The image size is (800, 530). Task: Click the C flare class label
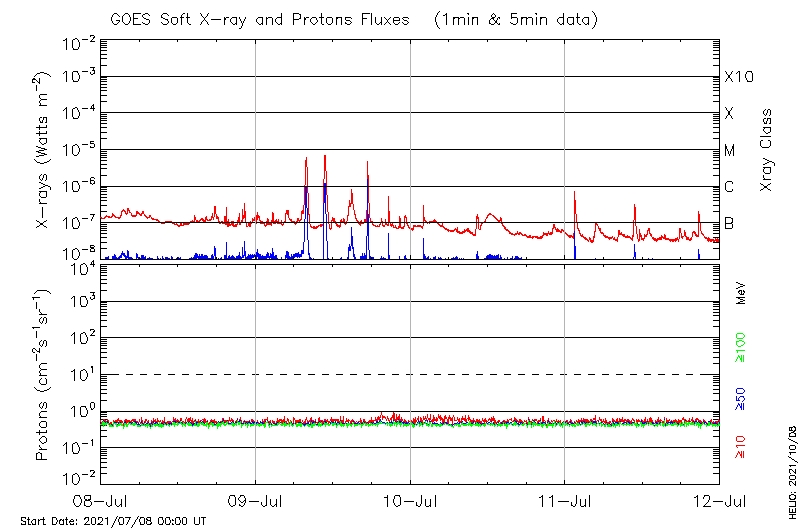coord(729,187)
